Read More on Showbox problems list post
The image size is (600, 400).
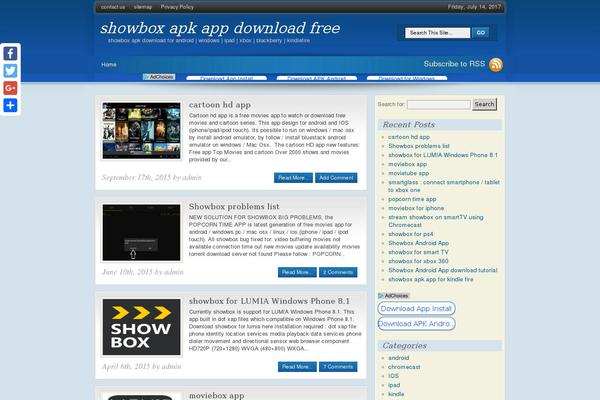coord(297,272)
